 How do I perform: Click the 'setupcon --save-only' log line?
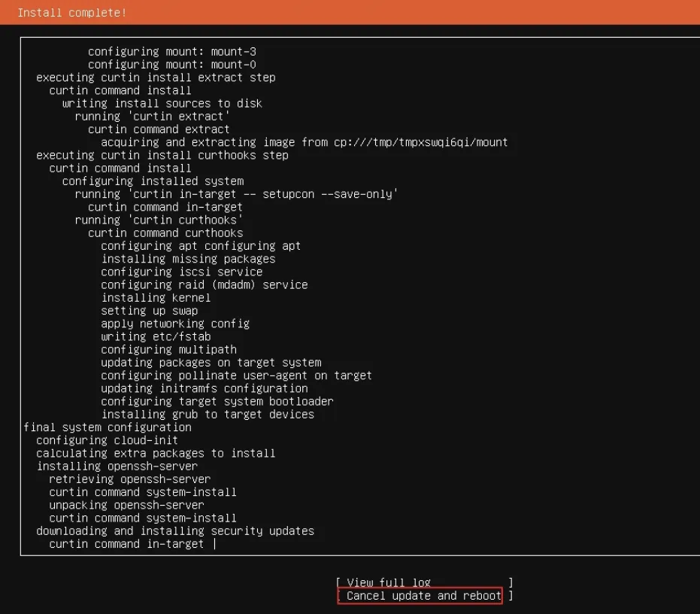click(236, 194)
